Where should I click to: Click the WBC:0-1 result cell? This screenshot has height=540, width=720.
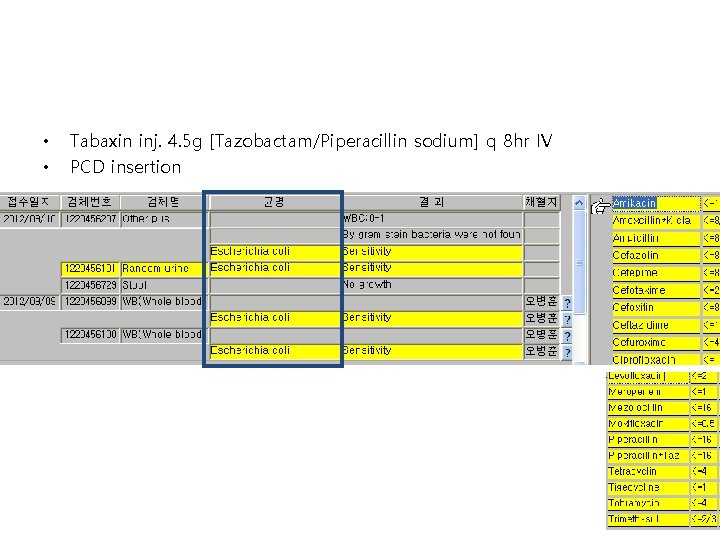(432, 219)
